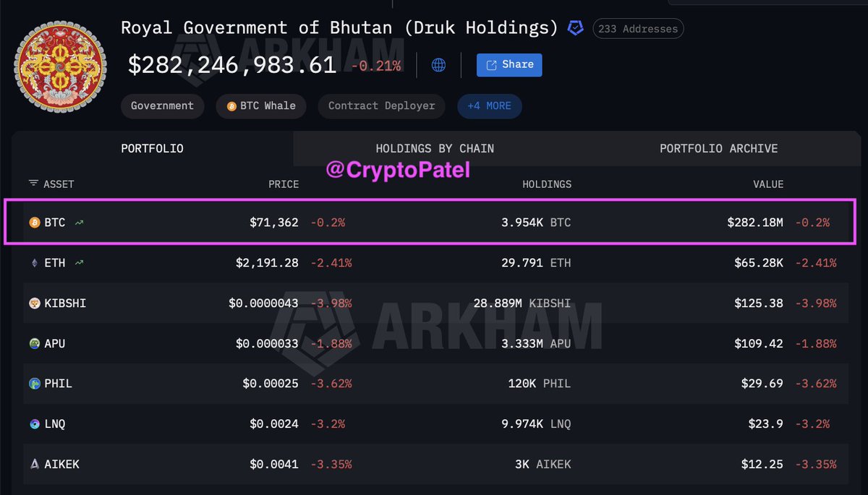Sort the table by ASSET column
The image size is (868, 495).
51,184
